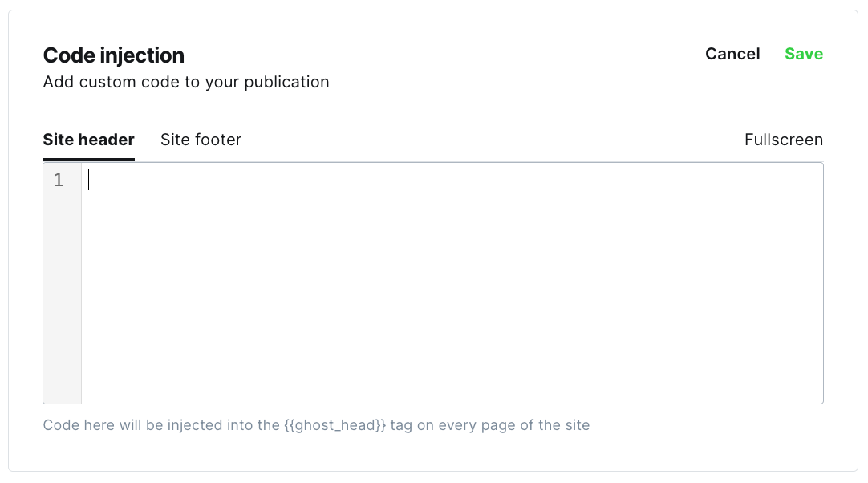
Task: Click the far right end of editor line 1
Action: pos(813,180)
